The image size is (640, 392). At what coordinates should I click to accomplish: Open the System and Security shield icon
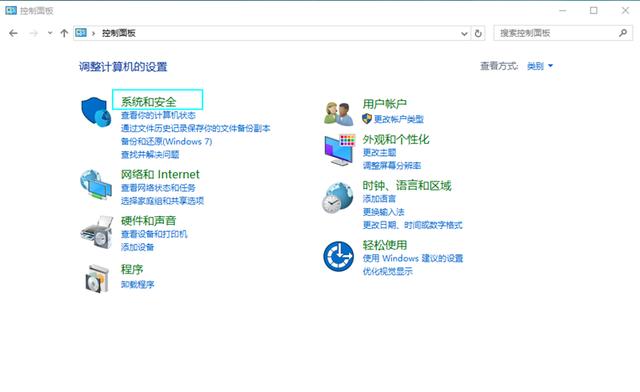96,111
